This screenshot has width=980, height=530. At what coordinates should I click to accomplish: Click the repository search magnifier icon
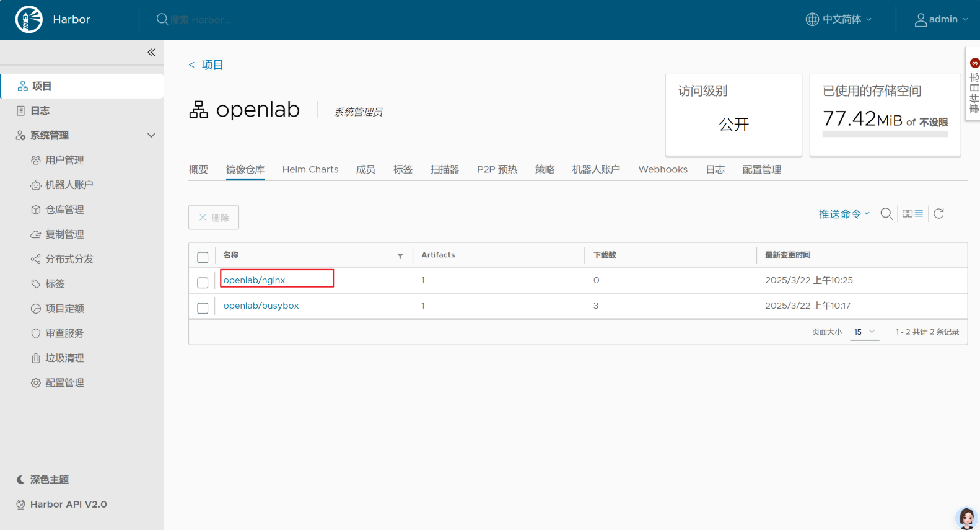pyautogui.click(x=886, y=214)
